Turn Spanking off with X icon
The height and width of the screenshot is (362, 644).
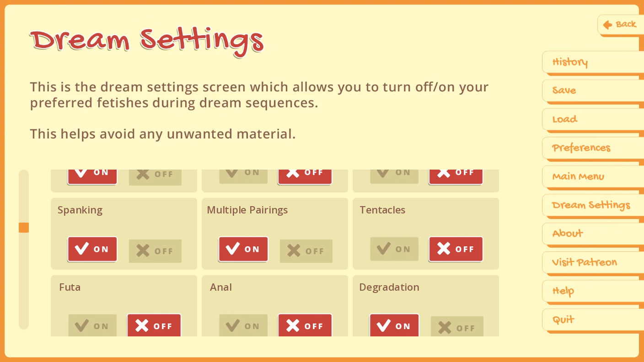pos(143,250)
